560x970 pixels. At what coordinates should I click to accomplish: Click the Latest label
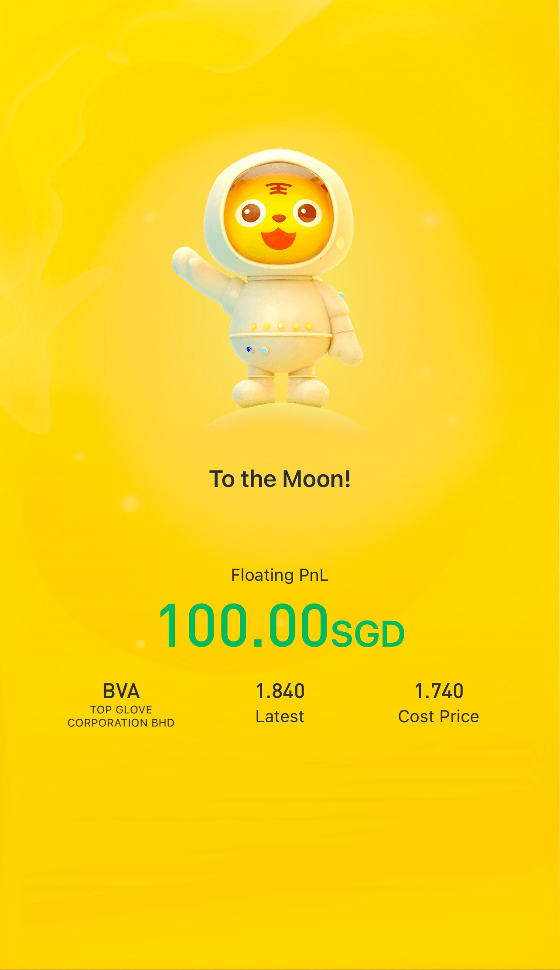(280, 716)
